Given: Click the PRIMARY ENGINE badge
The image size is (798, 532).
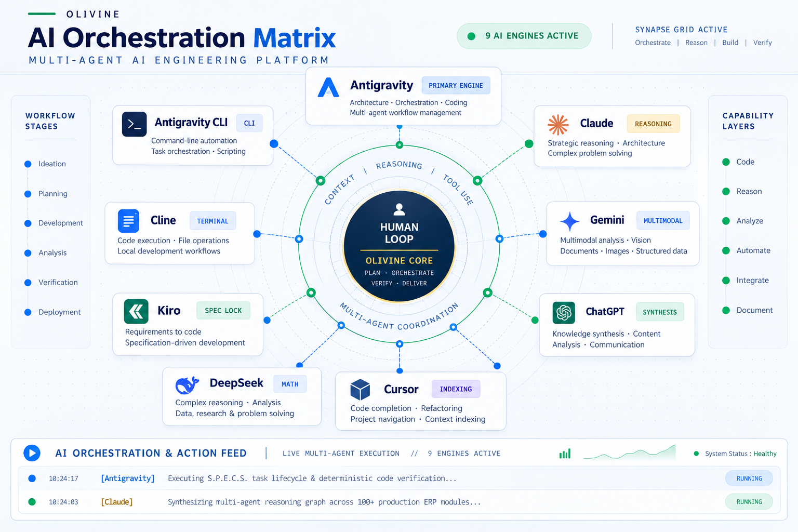Looking at the screenshot, I should point(456,86).
